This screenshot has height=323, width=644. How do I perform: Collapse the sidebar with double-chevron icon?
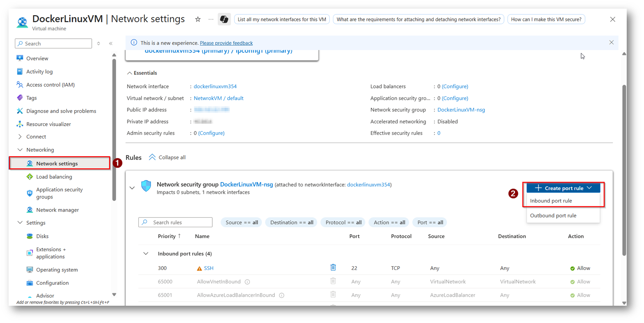[x=111, y=44]
